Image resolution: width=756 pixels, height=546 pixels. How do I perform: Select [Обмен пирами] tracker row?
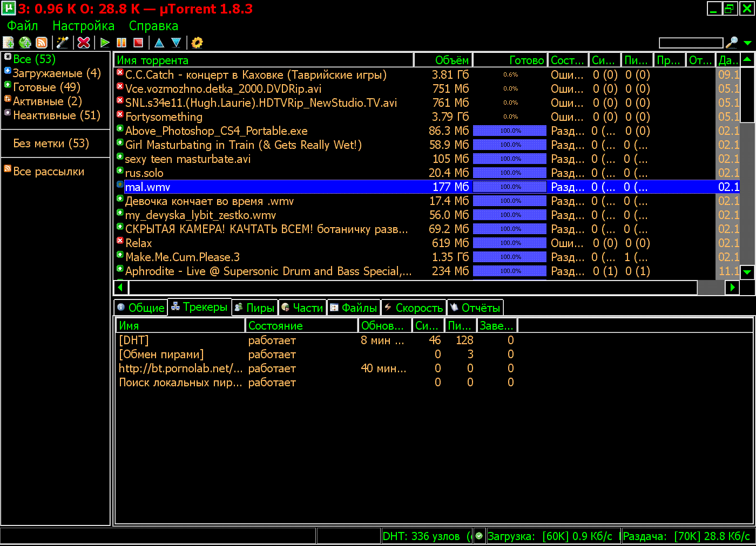pos(318,354)
